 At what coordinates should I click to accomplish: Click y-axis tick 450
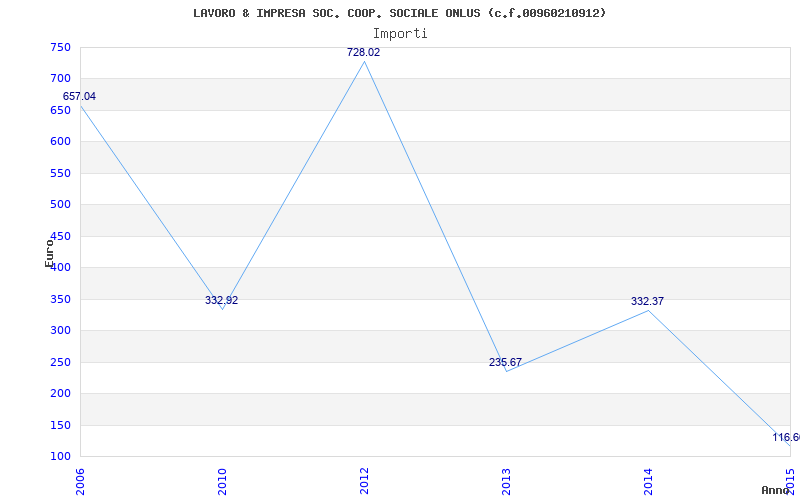[60, 236]
